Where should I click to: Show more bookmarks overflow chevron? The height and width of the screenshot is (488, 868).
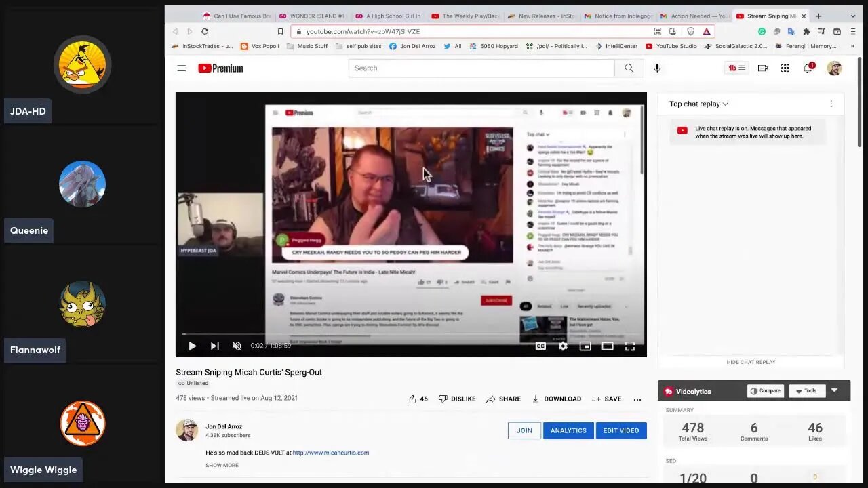[x=852, y=46]
